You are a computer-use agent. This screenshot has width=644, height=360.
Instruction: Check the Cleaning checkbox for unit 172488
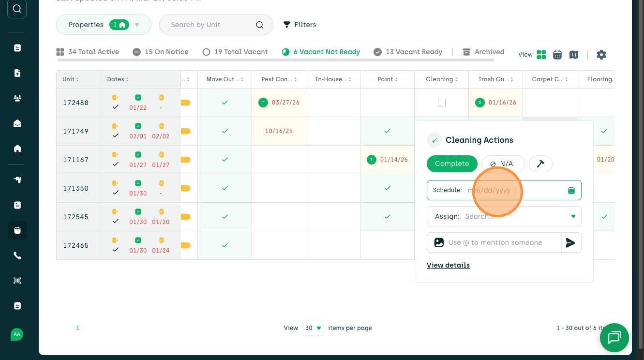tap(441, 103)
